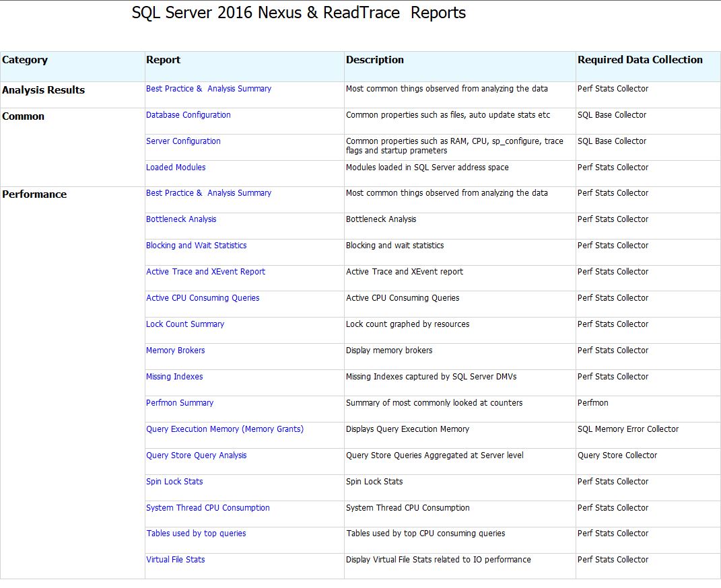The width and height of the screenshot is (721, 588).
Task: Open Best Practice & Analysis Summary under Performance
Action: [x=209, y=193]
